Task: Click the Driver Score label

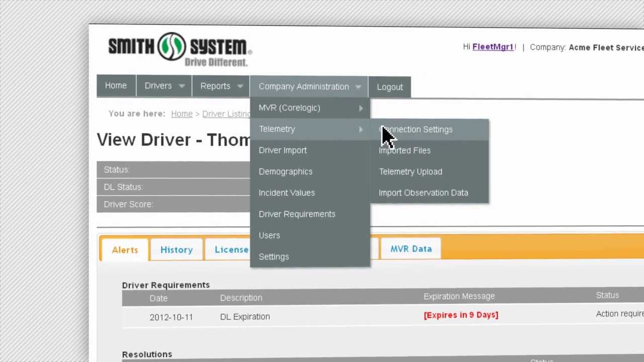Action: click(x=128, y=204)
